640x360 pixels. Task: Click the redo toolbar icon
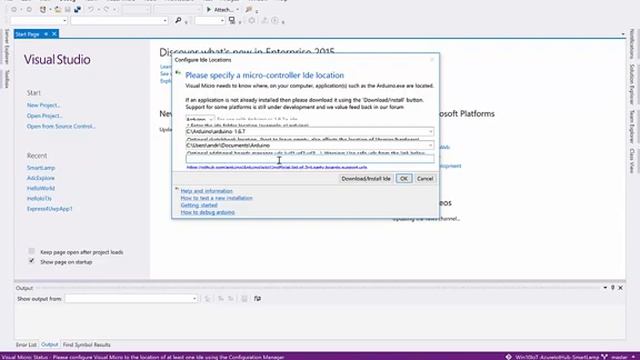click(x=107, y=9)
